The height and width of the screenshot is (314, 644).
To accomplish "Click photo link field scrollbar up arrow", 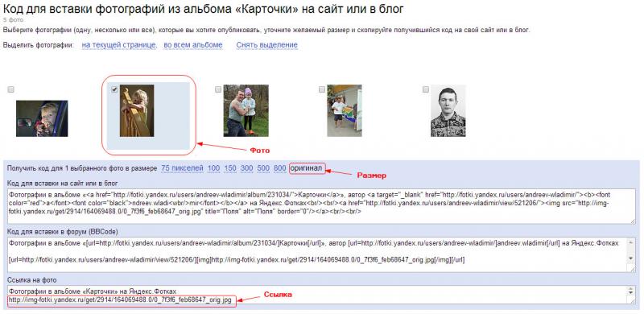I will pyautogui.click(x=632, y=289).
